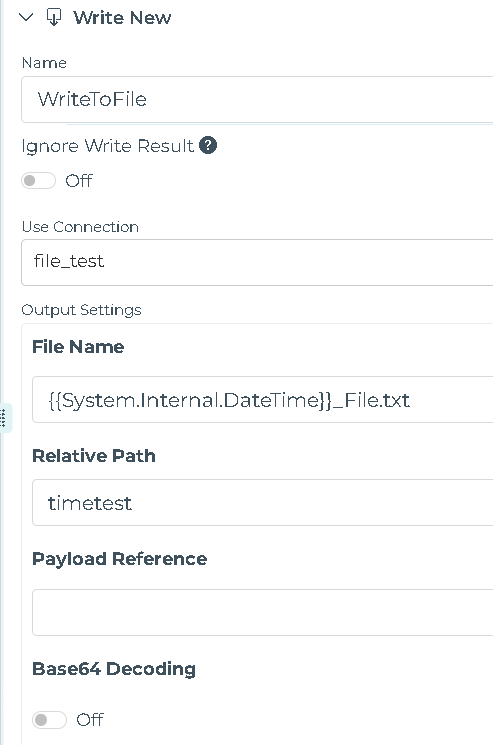Enable the Base64 Decoding switch
Screen dimensions: 493x745
[x=49, y=719]
